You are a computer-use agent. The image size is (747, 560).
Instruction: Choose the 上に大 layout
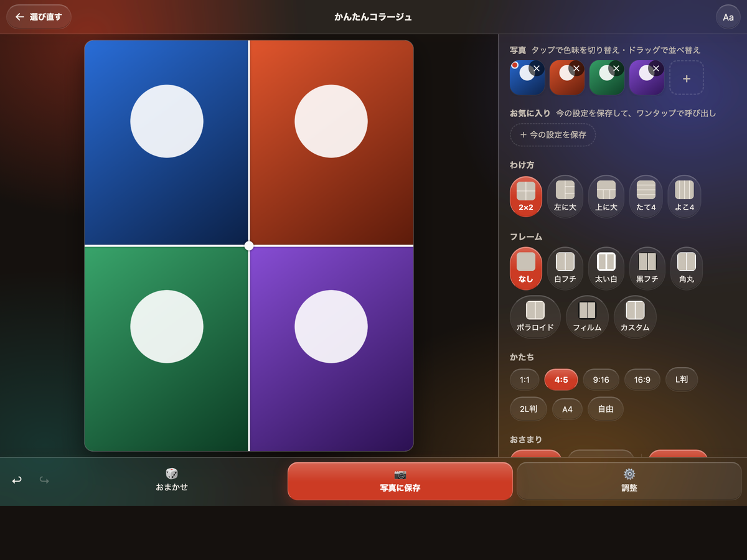[606, 197]
